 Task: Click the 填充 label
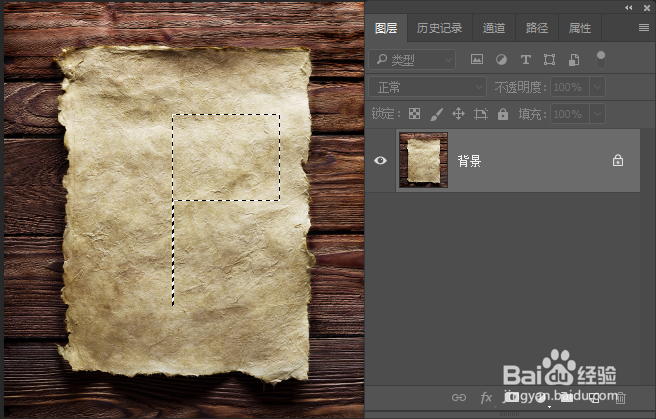point(532,114)
